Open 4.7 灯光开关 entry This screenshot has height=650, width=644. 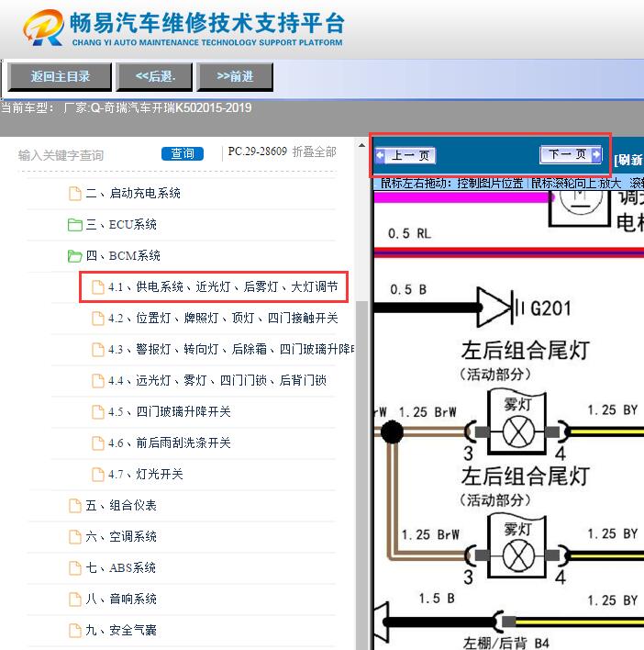145,474
